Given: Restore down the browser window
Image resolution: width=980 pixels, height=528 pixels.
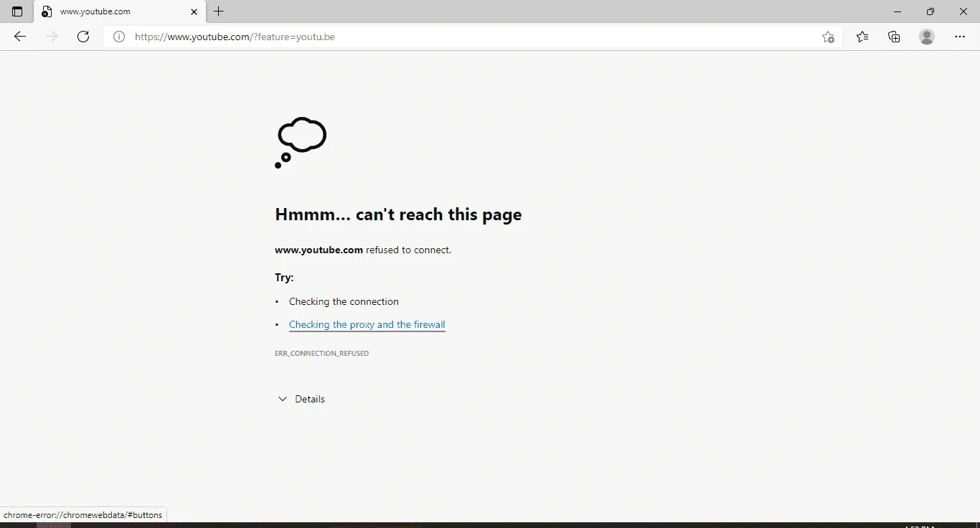Looking at the screenshot, I should tap(930, 11).
